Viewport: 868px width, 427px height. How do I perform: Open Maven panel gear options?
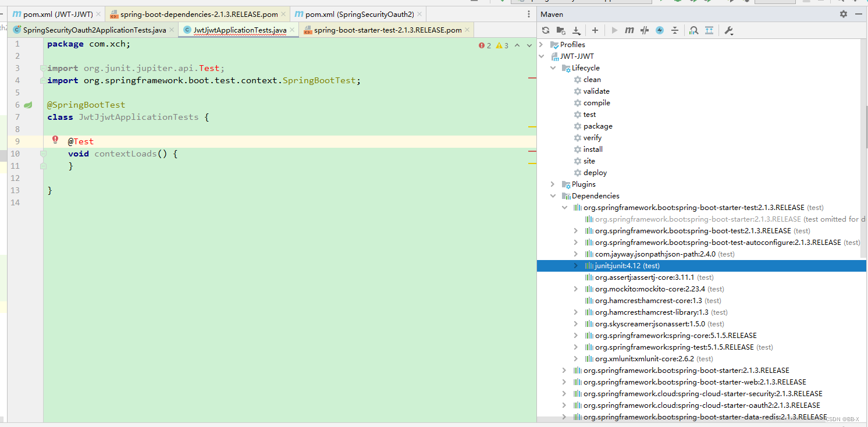[x=844, y=14]
